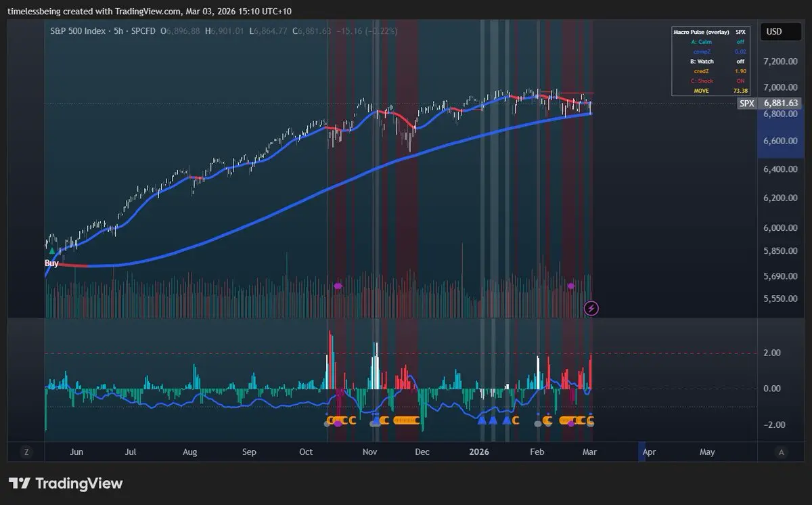Click the green triangle above the Buy label
This screenshot has height=505, width=812.
(52, 251)
